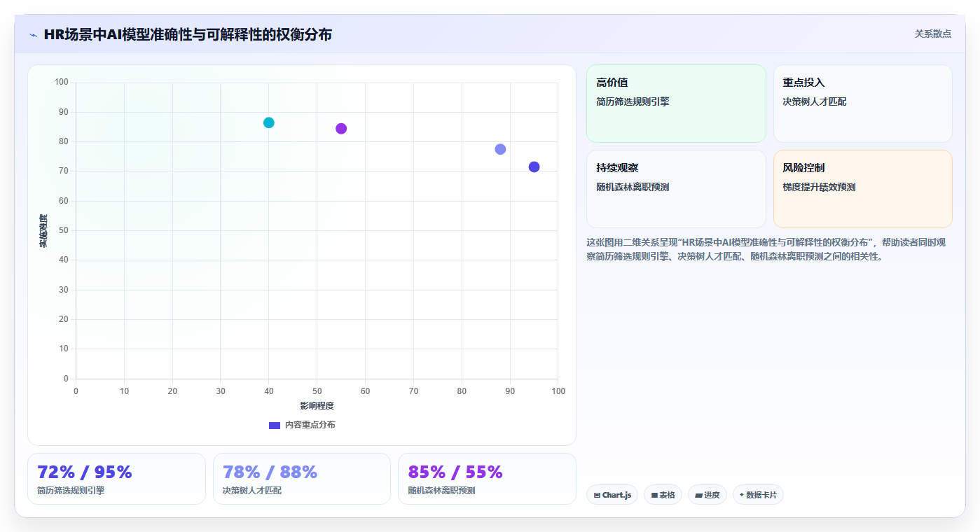Image resolution: width=980 pixels, height=532 pixels.
Task: Click the 实施难度 y-axis title
Action: point(43,231)
